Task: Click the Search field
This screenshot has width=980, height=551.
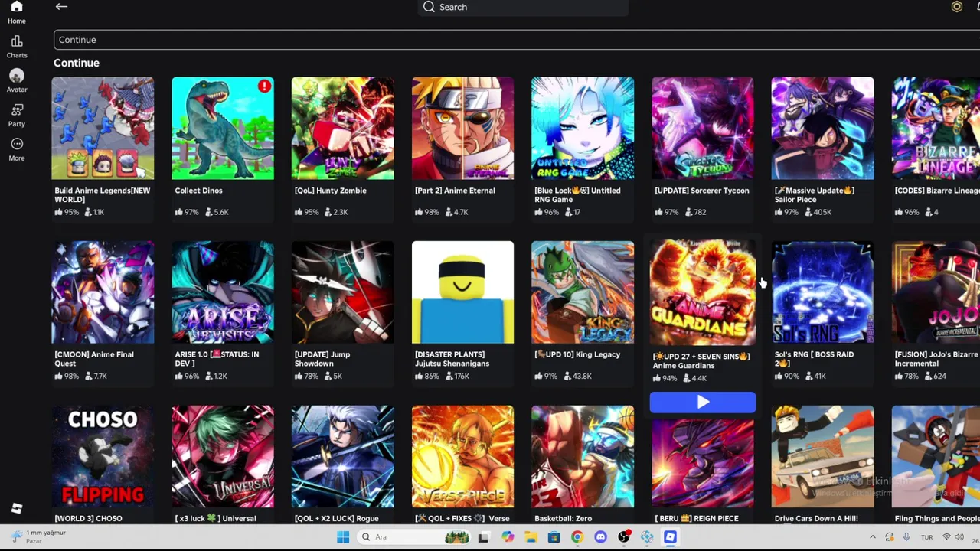Action: point(524,7)
